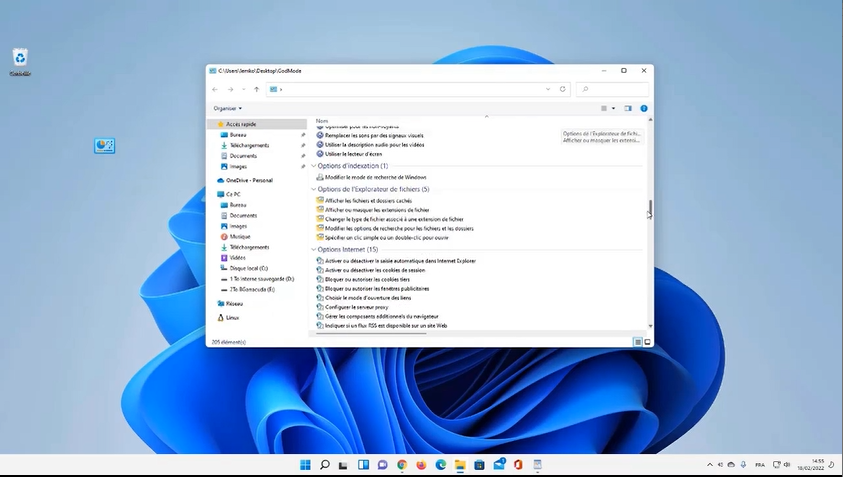Toggle the preview pane button
Viewport: 843px width, 477px height.
click(628, 108)
